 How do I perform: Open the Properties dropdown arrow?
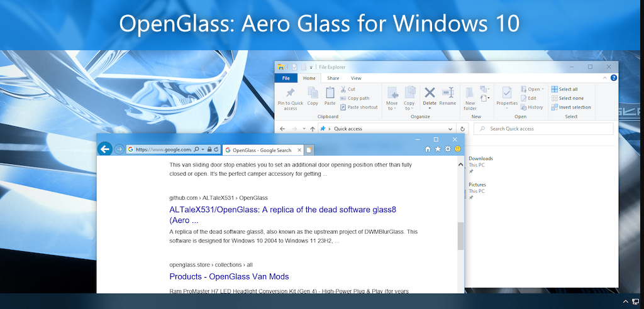click(x=506, y=108)
